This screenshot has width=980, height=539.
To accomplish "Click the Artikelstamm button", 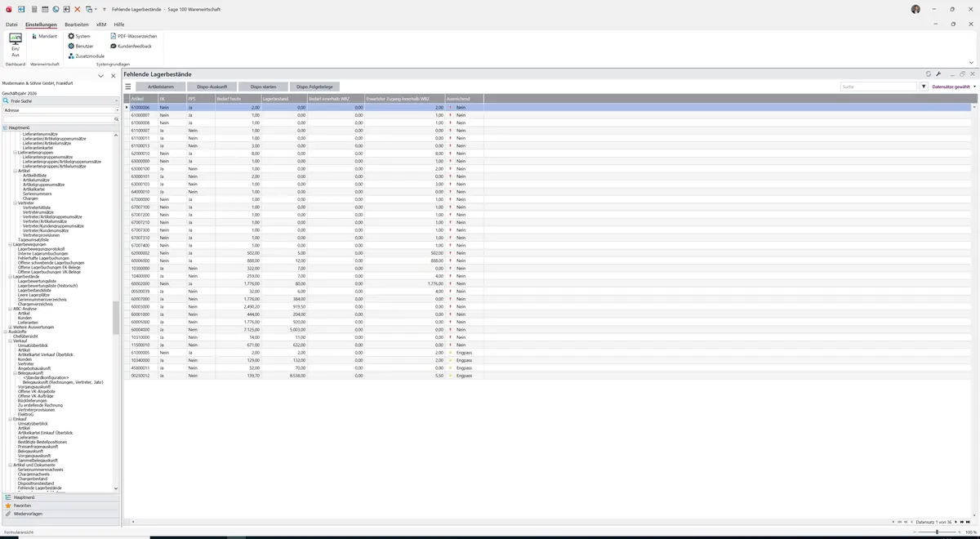I will click(161, 87).
